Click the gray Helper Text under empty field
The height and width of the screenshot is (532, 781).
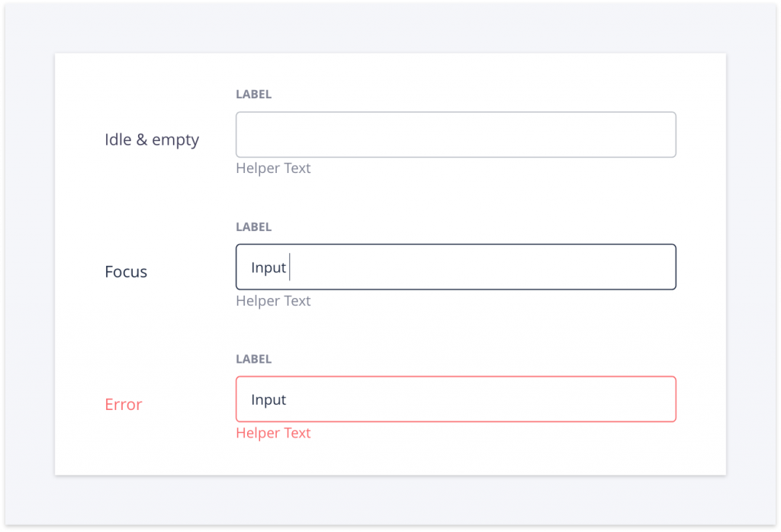(273, 168)
